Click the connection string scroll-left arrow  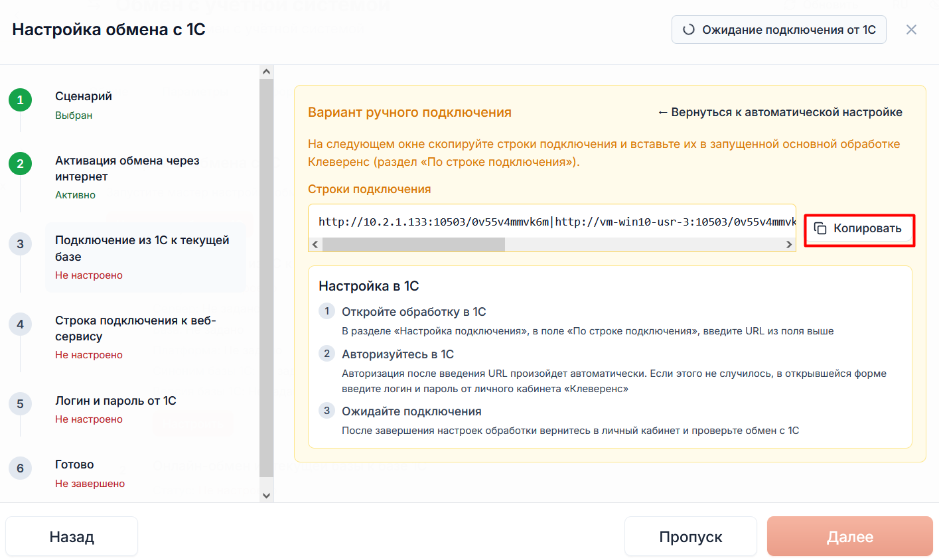tap(315, 245)
